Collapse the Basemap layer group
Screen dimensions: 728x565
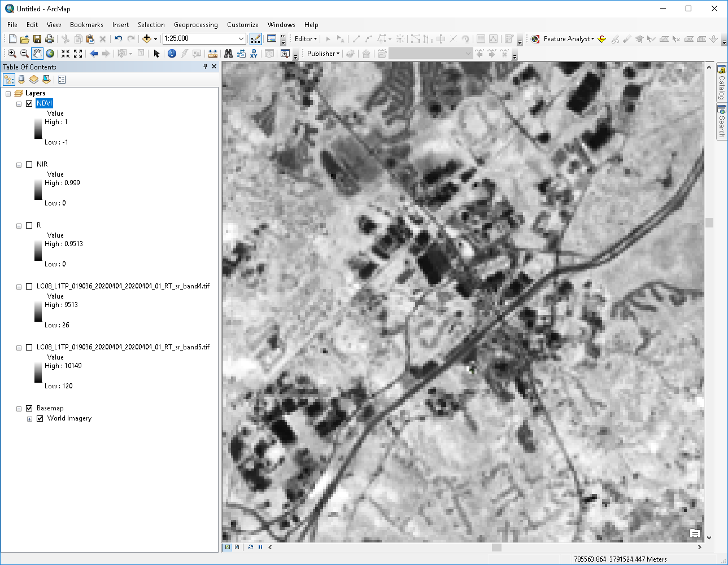tap(19, 408)
